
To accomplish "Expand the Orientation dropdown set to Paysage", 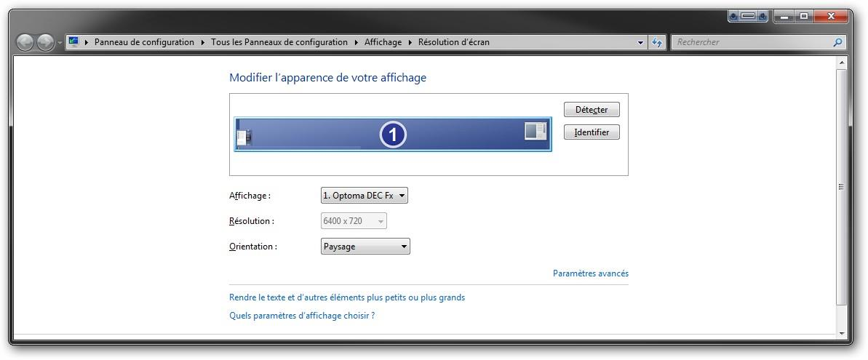I will click(365, 247).
